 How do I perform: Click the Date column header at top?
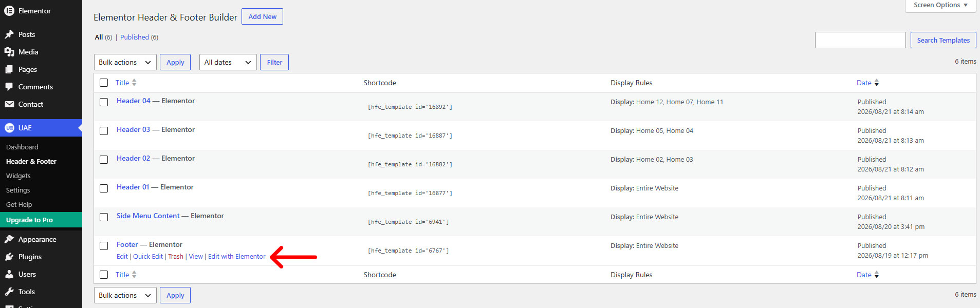click(864, 83)
